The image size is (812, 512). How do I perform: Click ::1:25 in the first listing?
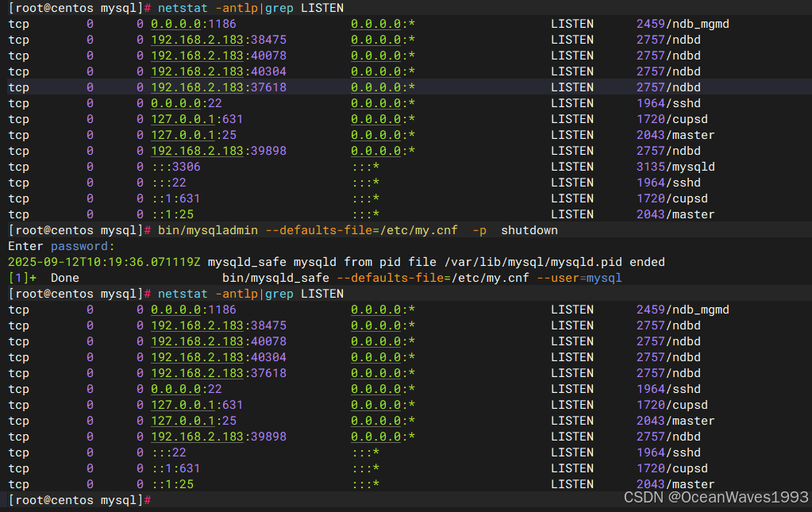click(172, 214)
